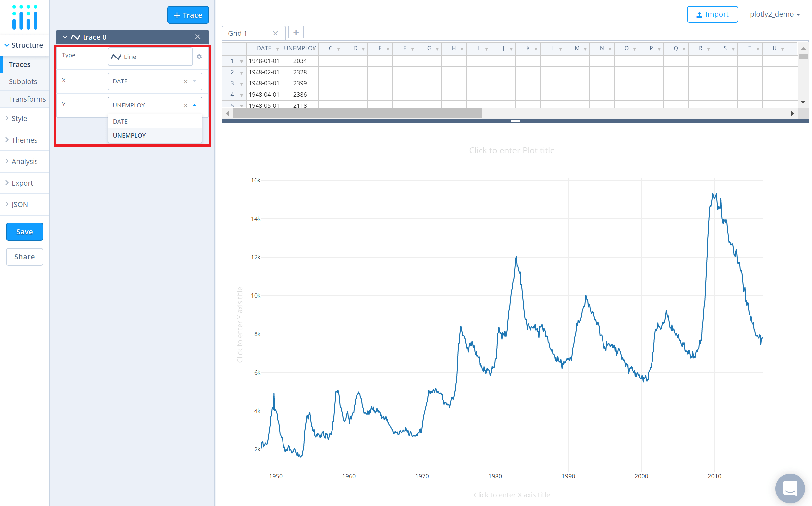This screenshot has width=812, height=506.
Task: Click the Plotly logo
Action: (25, 17)
